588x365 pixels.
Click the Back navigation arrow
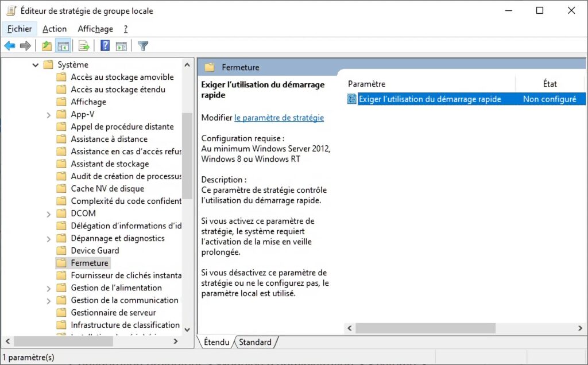coord(9,45)
